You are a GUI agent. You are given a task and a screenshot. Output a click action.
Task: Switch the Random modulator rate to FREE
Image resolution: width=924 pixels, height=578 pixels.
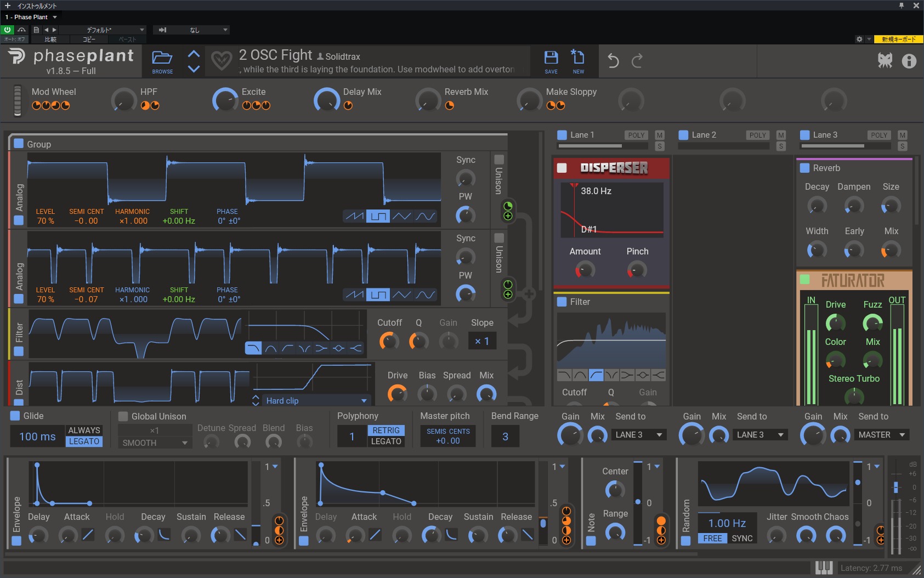click(x=712, y=539)
